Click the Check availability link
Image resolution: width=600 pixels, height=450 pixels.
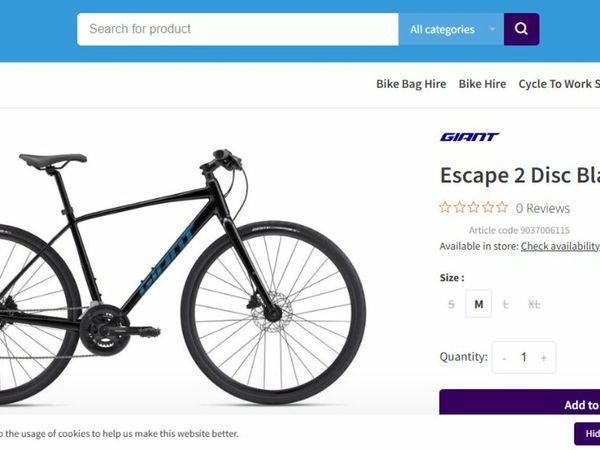560,246
